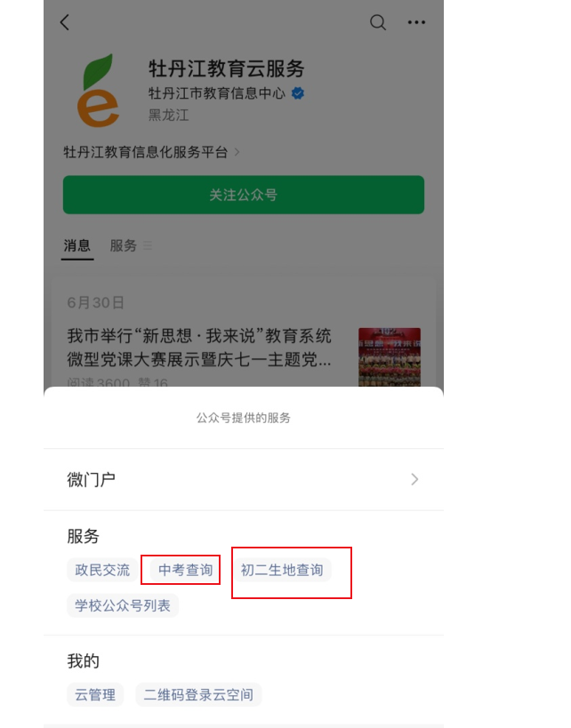This screenshot has width=571, height=728.
Task: Open search with magnifier icon
Action: (378, 22)
